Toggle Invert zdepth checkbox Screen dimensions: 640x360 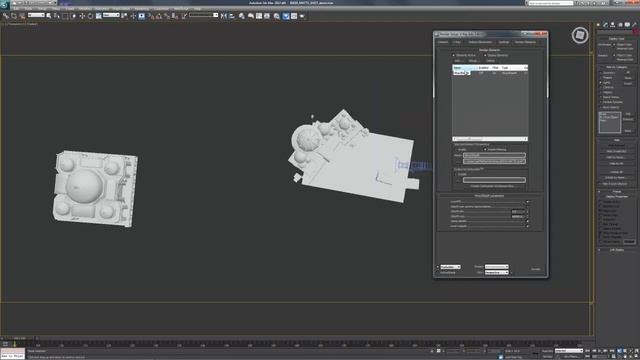coord(527,226)
